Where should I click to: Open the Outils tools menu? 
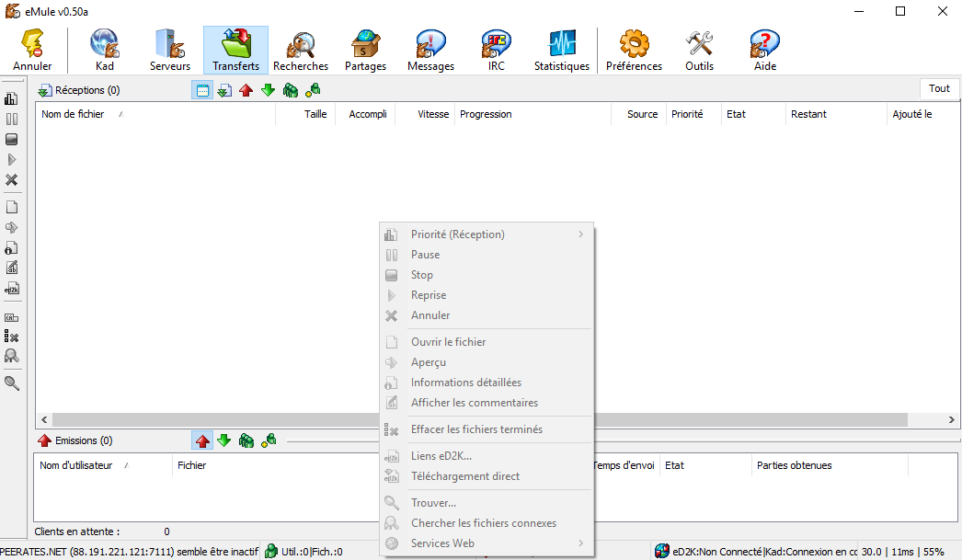[x=699, y=51]
